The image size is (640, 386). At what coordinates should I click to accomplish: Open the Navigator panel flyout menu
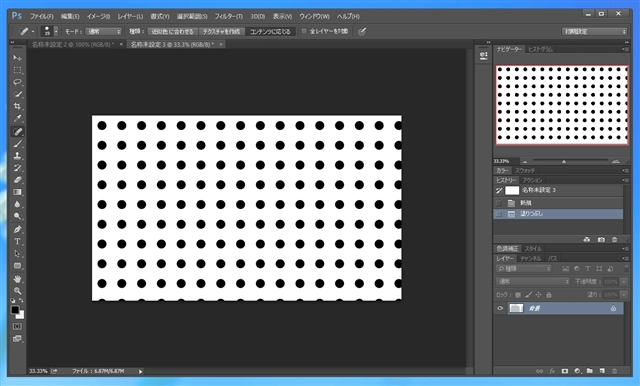click(x=625, y=49)
